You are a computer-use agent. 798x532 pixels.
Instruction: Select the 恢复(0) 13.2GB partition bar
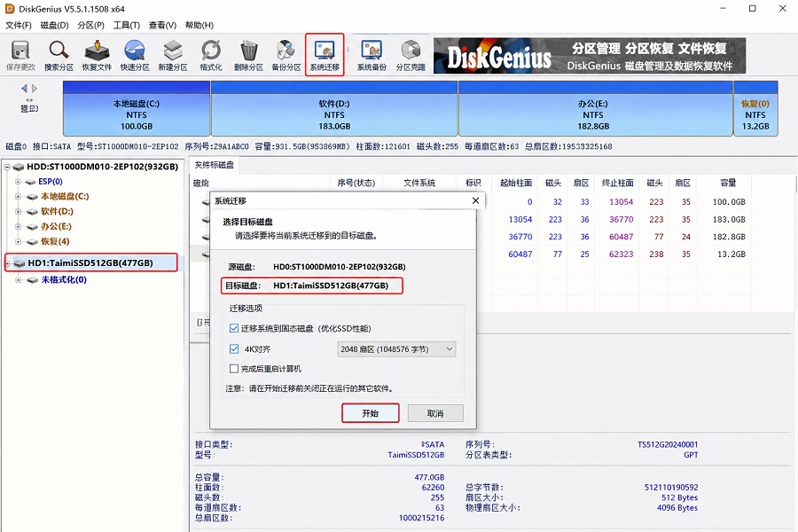755,108
